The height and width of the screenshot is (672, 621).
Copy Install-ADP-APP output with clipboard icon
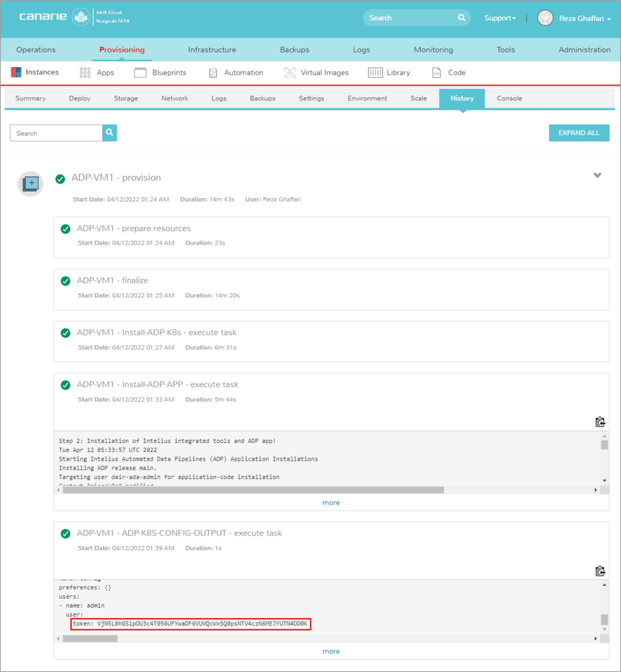click(599, 422)
